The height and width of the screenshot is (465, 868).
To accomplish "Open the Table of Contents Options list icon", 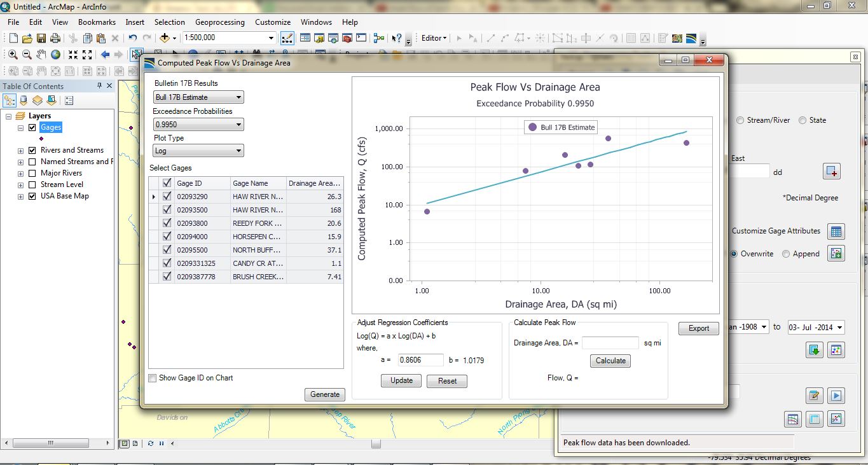I will click(x=69, y=100).
